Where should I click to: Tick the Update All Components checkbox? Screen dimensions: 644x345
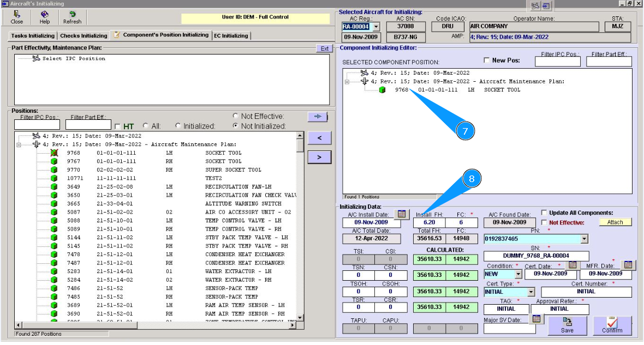click(x=544, y=213)
